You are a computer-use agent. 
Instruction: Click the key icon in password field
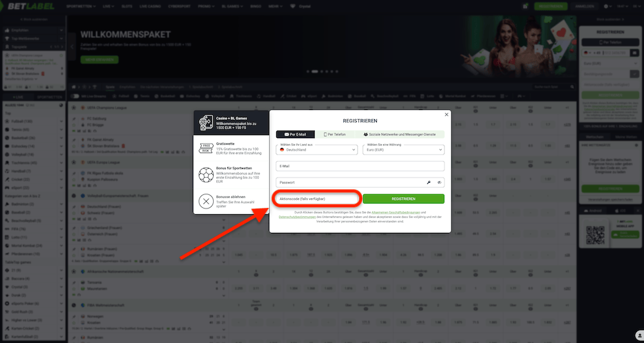point(429,183)
